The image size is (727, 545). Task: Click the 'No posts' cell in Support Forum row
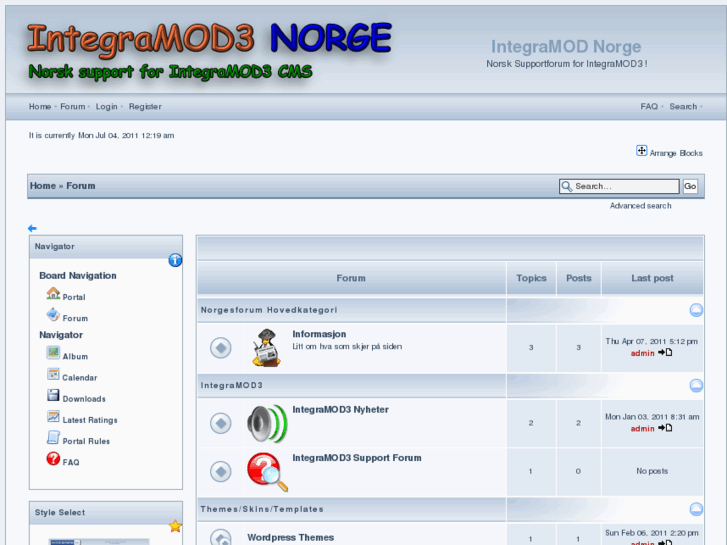pos(652,471)
